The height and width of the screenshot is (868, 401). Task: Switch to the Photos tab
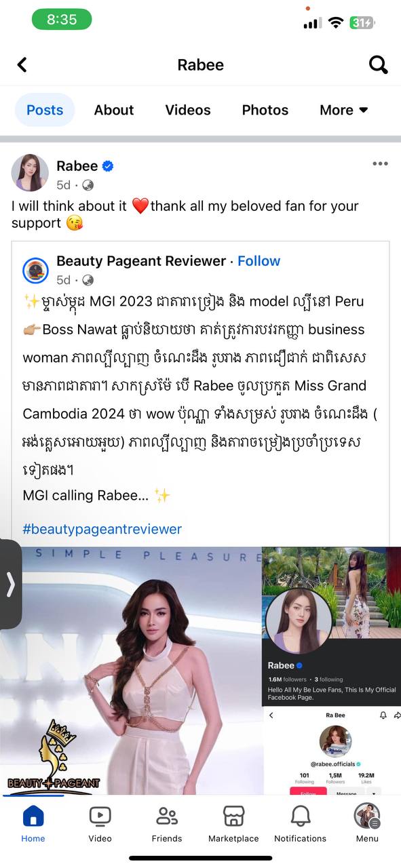(x=265, y=110)
